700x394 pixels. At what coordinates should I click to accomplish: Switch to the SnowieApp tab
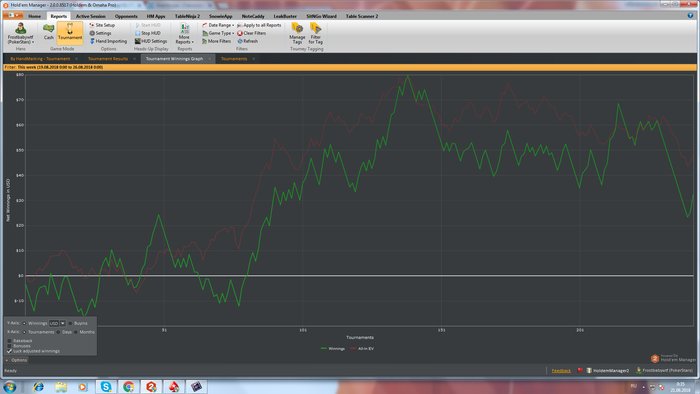(221, 16)
